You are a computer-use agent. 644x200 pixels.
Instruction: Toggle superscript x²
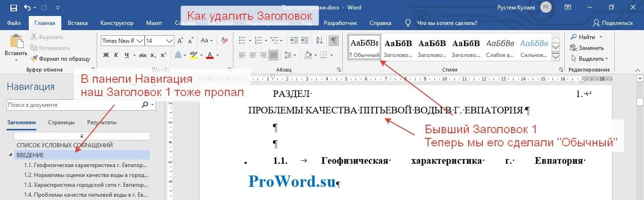tap(164, 55)
